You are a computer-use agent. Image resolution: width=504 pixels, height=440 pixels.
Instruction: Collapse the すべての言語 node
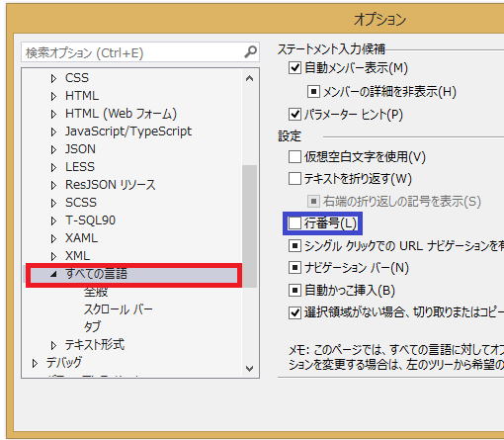[x=53, y=274]
